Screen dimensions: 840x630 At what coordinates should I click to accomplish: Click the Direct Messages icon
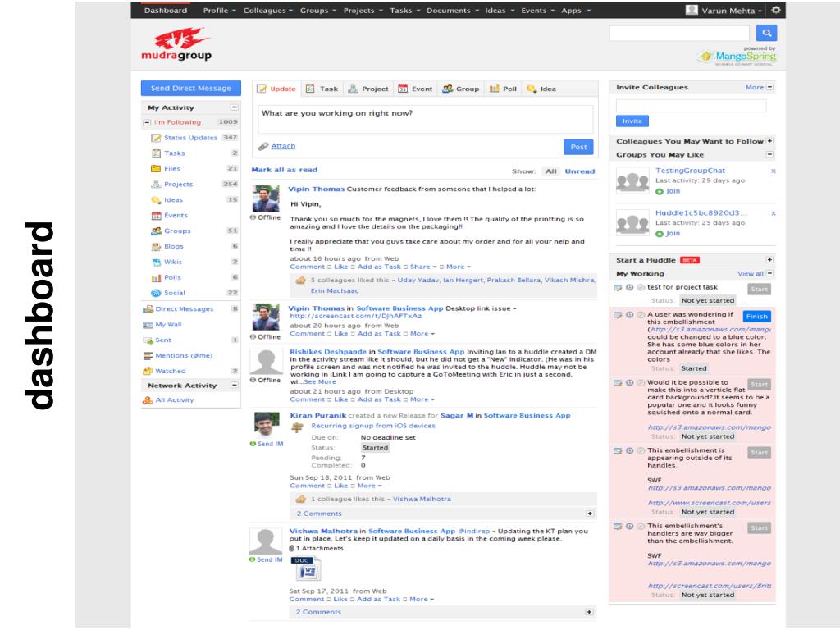148,309
